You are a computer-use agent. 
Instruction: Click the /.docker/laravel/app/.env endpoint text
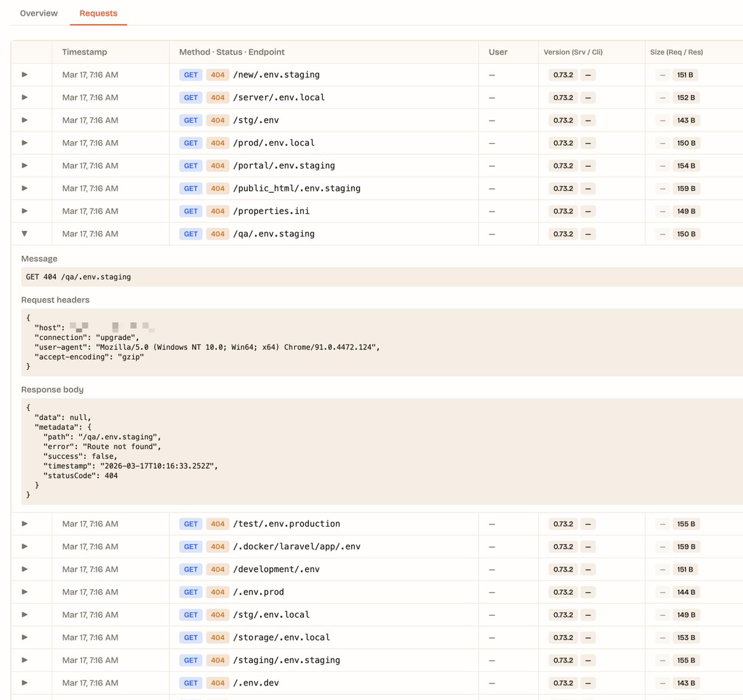(x=297, y=546)
